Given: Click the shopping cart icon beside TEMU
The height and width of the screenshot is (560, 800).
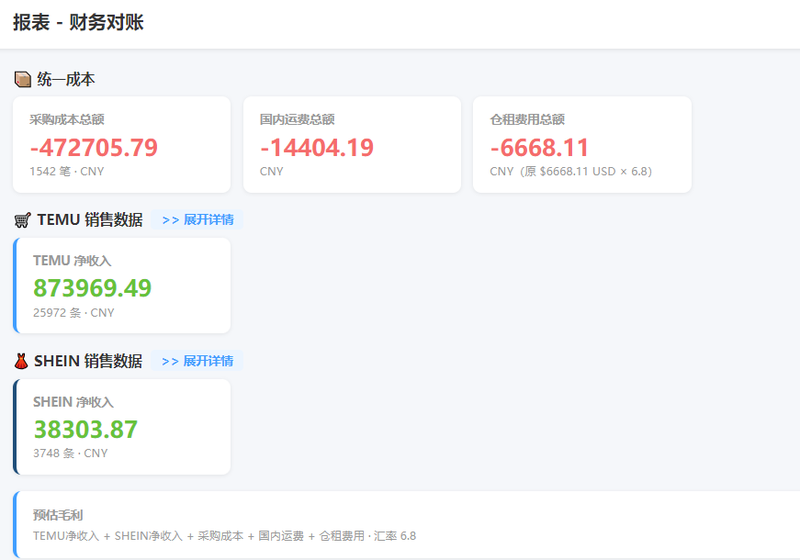Looking at the screenshot, I should [x=22, y=220].
